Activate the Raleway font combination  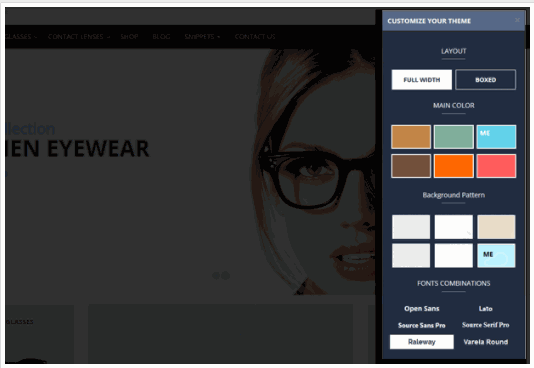(x=422, y=342)
